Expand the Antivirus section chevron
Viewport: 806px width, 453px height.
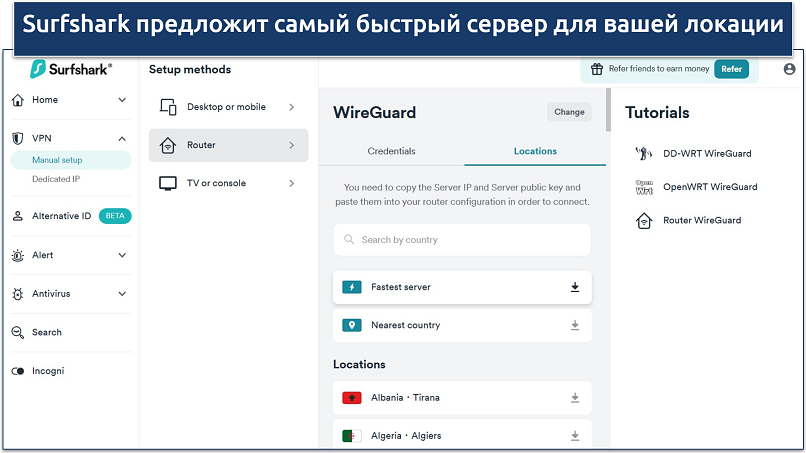point(122,294)
